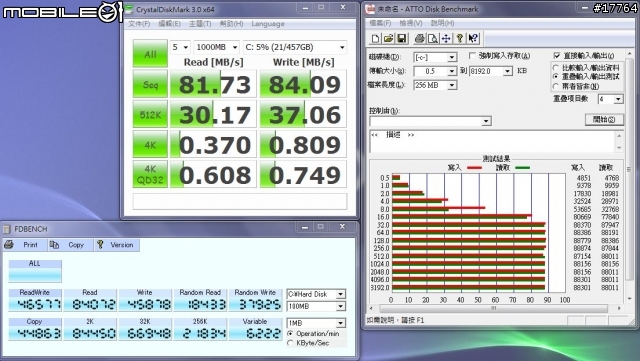Click FDBENCH ReadWrite benchmark button
Viewport: 640px width, 361px height.
pyautogui.click(x=35, y=300)
